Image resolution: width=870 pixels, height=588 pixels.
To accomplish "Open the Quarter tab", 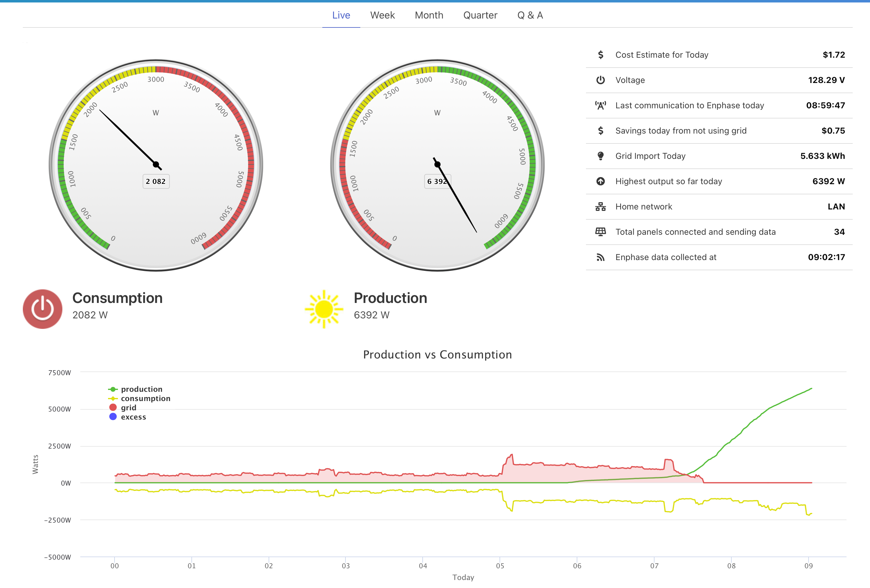I will (x=480, y=15).
